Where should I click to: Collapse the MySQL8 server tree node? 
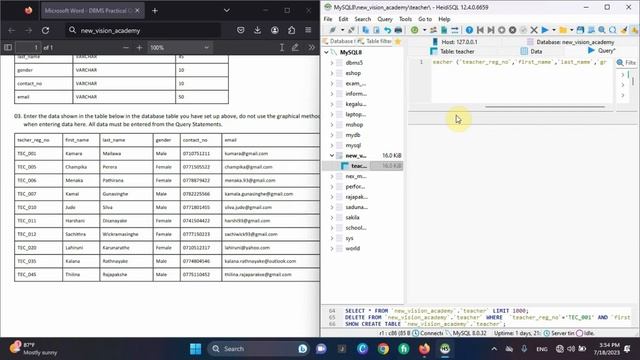click(x=327, y=52)
